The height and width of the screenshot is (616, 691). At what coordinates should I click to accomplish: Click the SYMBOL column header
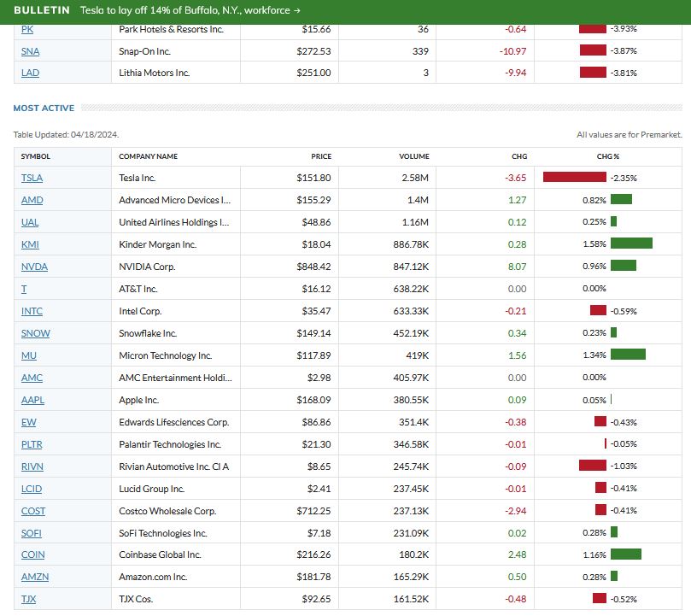pos(36,156)
